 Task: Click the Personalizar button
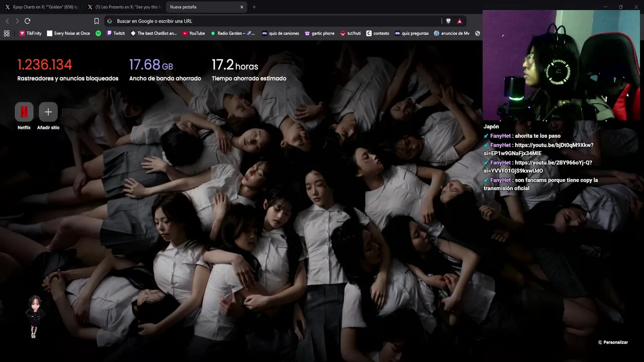click(613, 342)
